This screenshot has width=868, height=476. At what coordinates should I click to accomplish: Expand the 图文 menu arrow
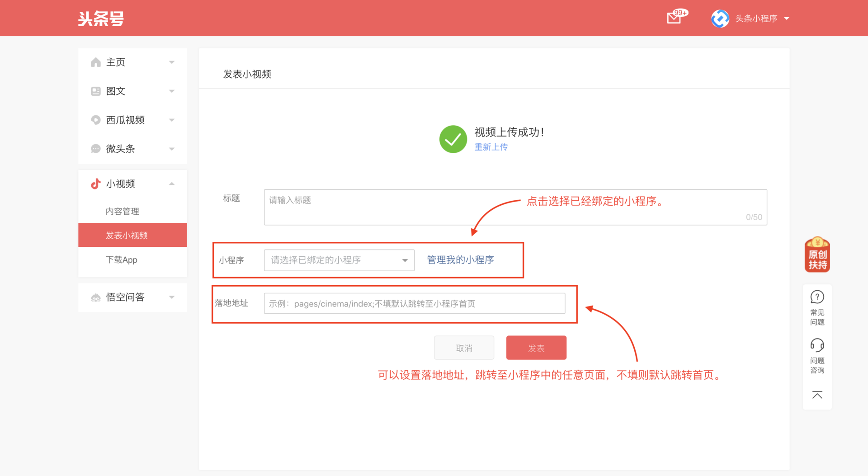point(172,91)
